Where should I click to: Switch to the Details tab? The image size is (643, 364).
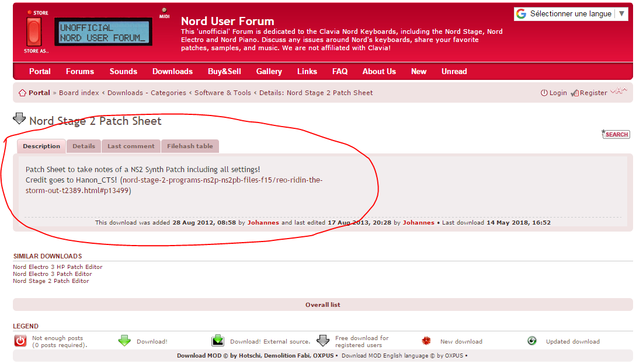pyautogui.click(x=84, y=146)
